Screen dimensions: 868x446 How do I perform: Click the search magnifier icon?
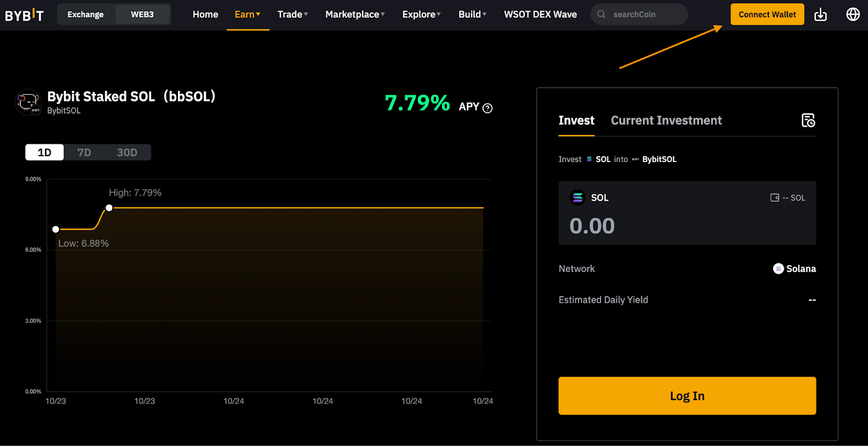[601, 15]
